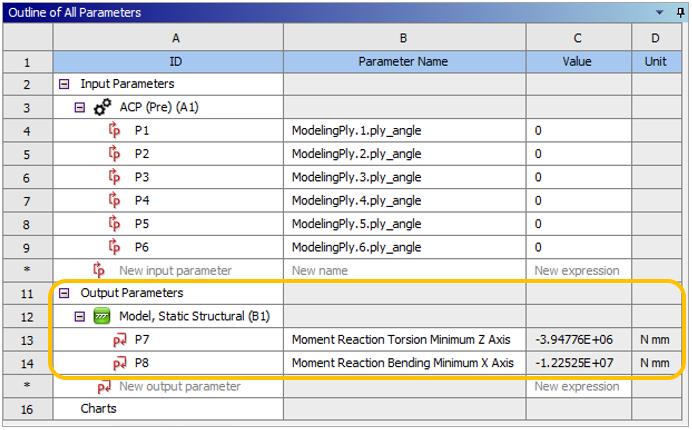Click the New expression field for output
Viewport: 692px width, 430px height.
tap(578, 386)
